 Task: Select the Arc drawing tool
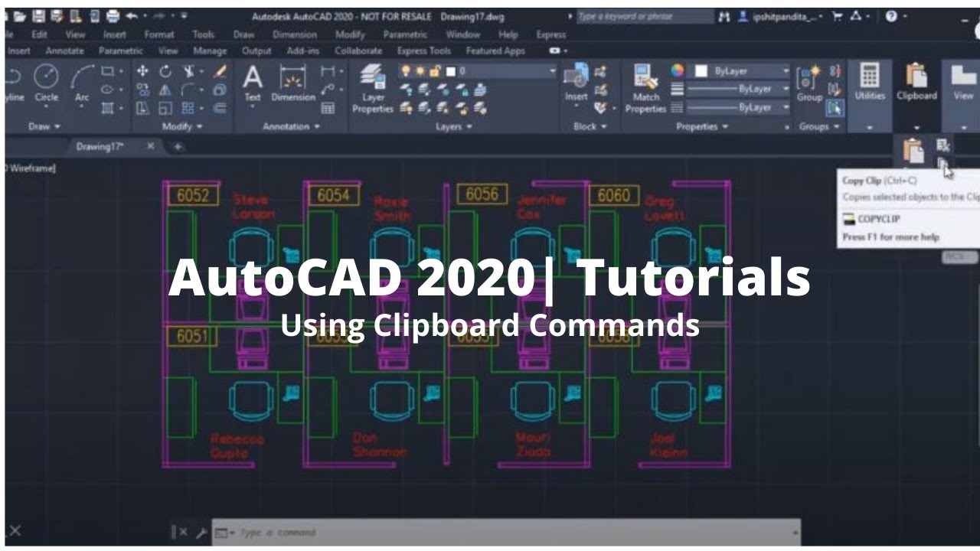point(82,83)
